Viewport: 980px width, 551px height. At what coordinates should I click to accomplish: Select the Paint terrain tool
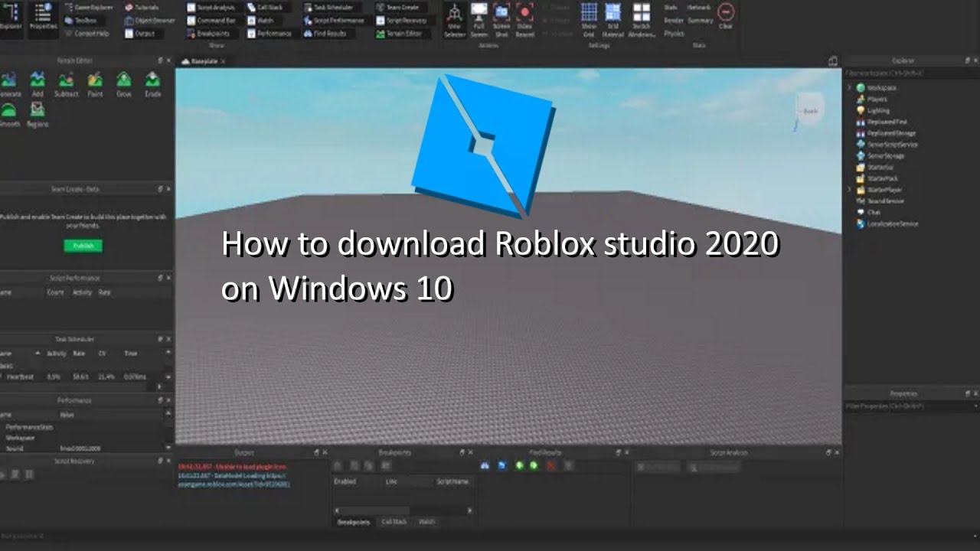pyautogui.click(x=95, y=84)
